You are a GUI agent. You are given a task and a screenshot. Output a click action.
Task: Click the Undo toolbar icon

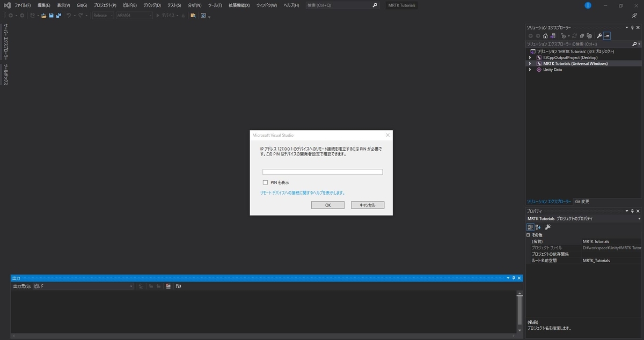(x=69, y=16)
